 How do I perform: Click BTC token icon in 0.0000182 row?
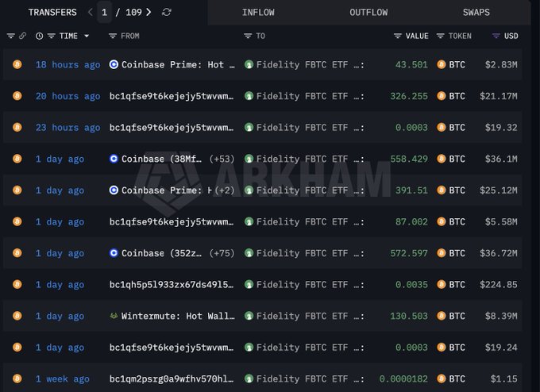(x=442, y=379)
